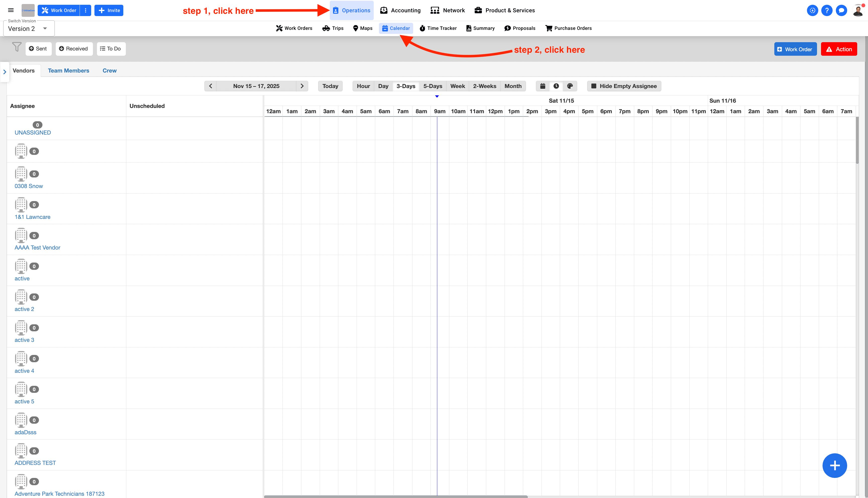Open the Accounting menu
The width and height of the screenshot is (868, 498).
click(400, 10)
